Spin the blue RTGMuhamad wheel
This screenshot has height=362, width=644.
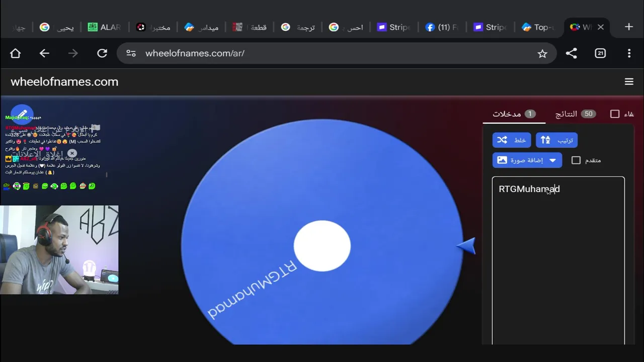click(322, 232)
